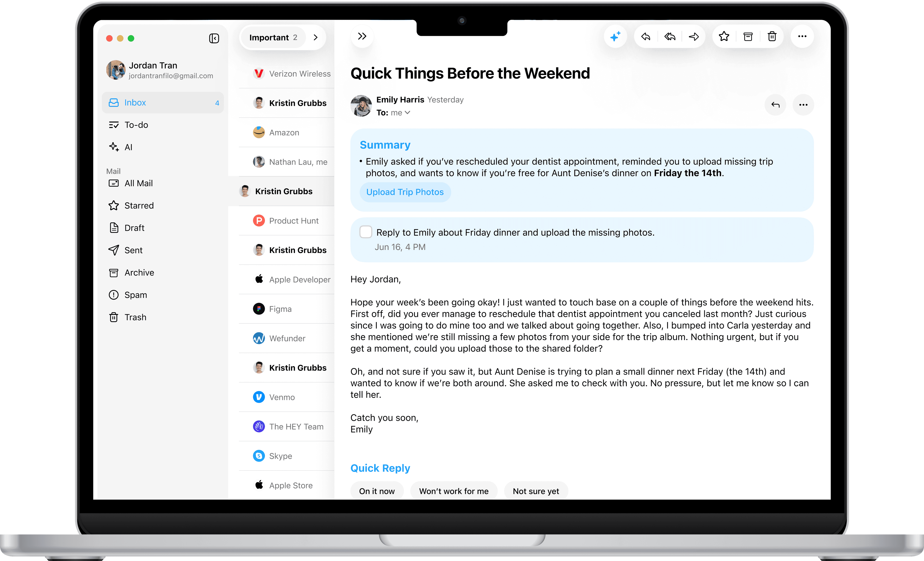Click Emily Harris's avatar photo
Image resolution: width=924 pixels, height=561 pixels.
pyautogui.click(x=361, y=106)
